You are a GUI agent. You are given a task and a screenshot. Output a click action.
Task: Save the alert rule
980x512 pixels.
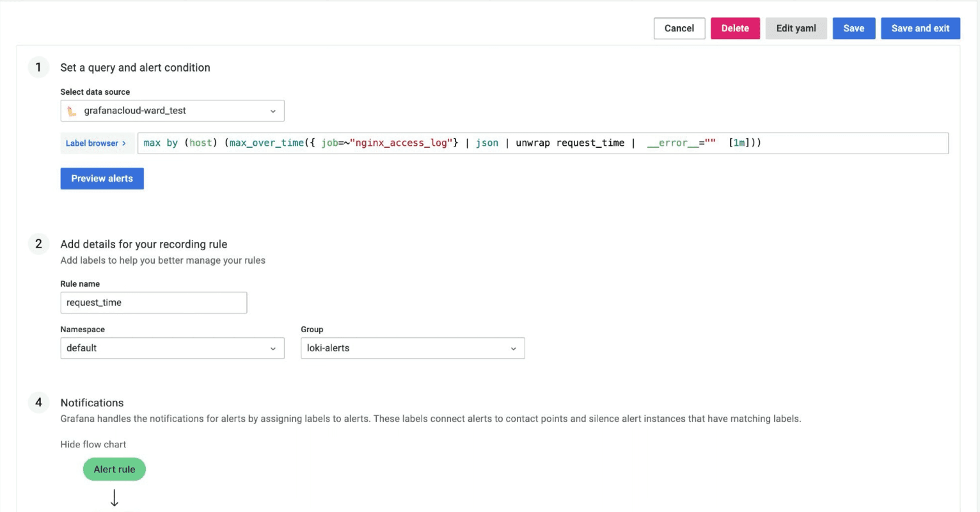coord(854,28)
